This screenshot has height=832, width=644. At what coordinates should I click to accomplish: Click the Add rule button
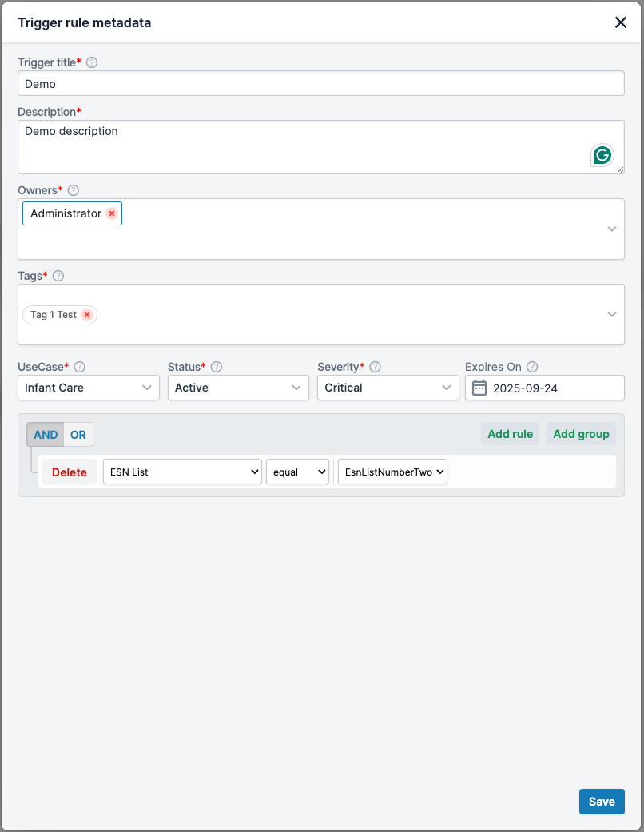tap(511, 434)
